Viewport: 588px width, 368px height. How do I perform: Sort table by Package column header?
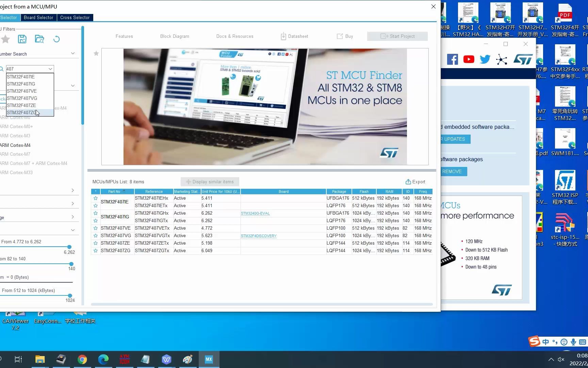(339, 191)
